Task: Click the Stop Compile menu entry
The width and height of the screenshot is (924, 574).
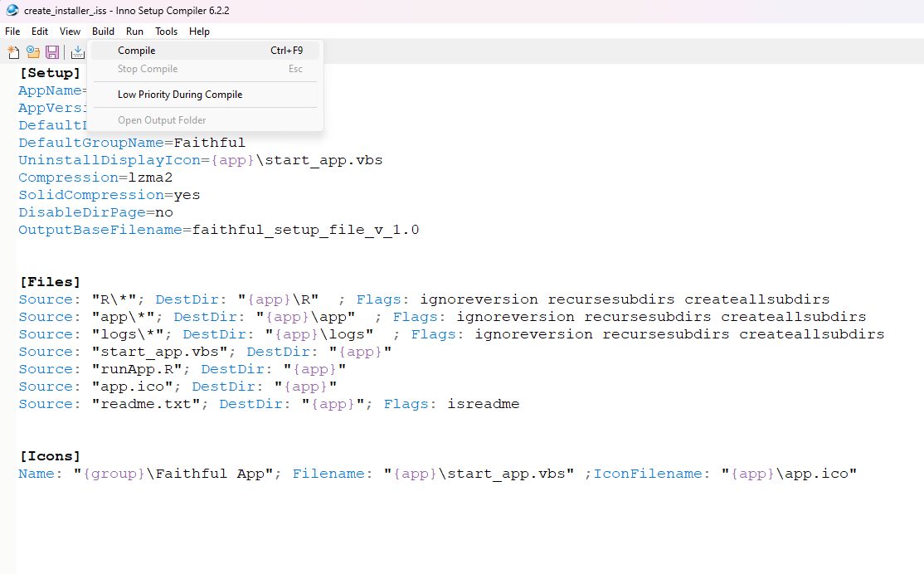Action: coord(148,69)
